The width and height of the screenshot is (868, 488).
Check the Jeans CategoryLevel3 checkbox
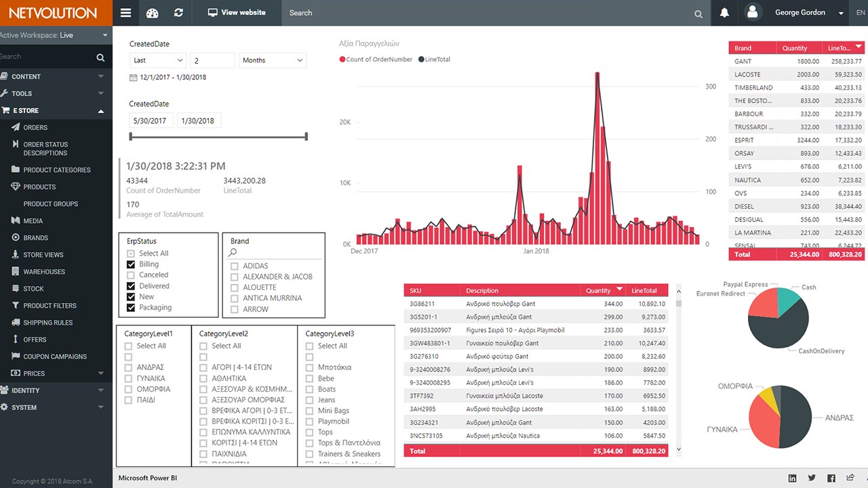tap(309, 400)
